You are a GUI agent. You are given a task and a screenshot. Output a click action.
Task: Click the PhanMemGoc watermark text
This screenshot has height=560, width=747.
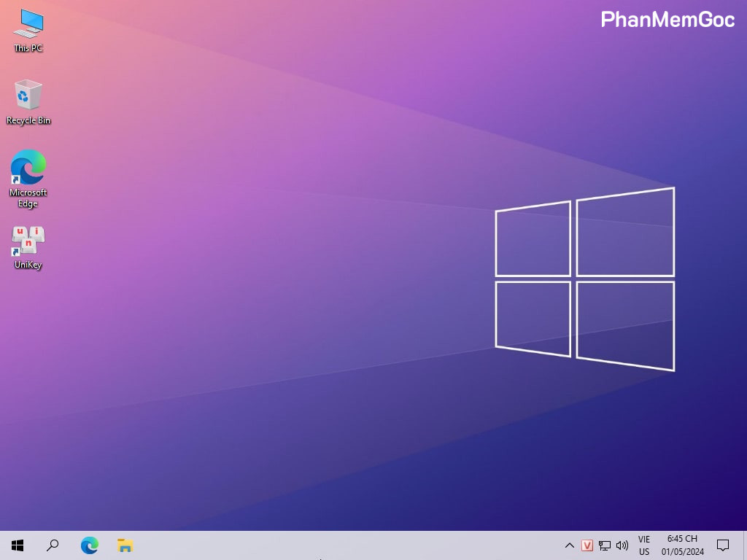[x=667, y=20]
